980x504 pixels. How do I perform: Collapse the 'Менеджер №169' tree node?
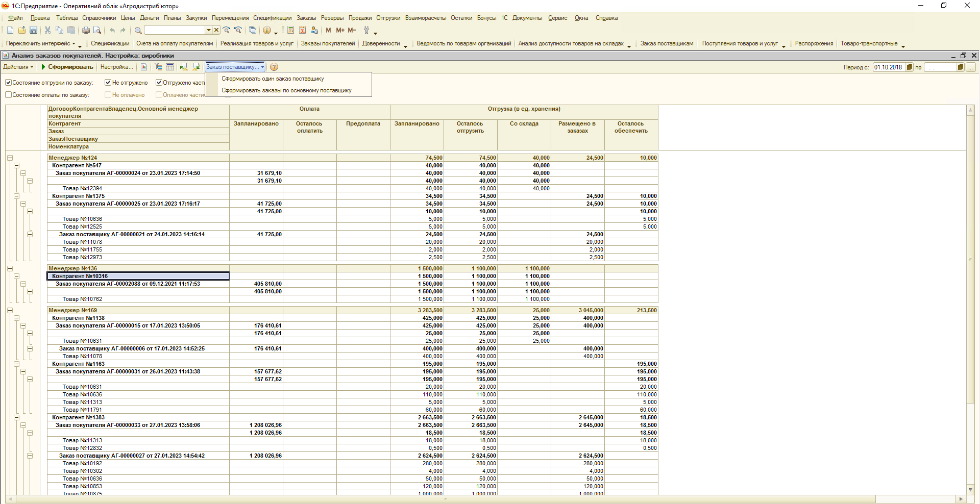coord(10,310)
